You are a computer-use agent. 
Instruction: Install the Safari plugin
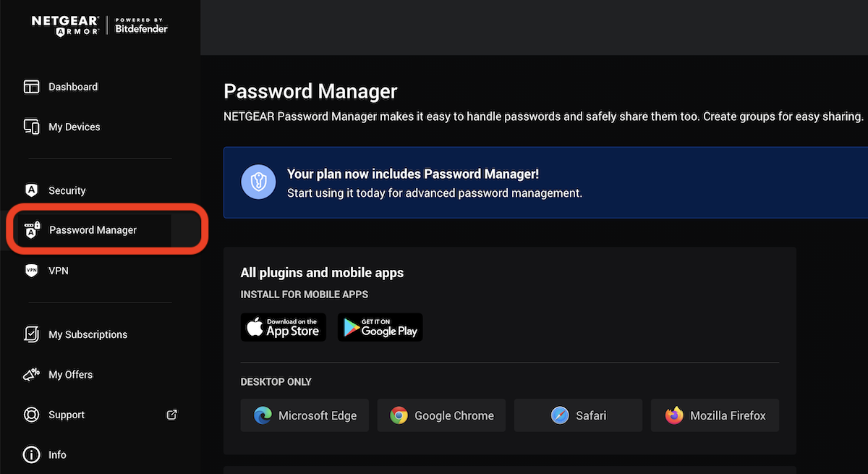tap(578, 415)
